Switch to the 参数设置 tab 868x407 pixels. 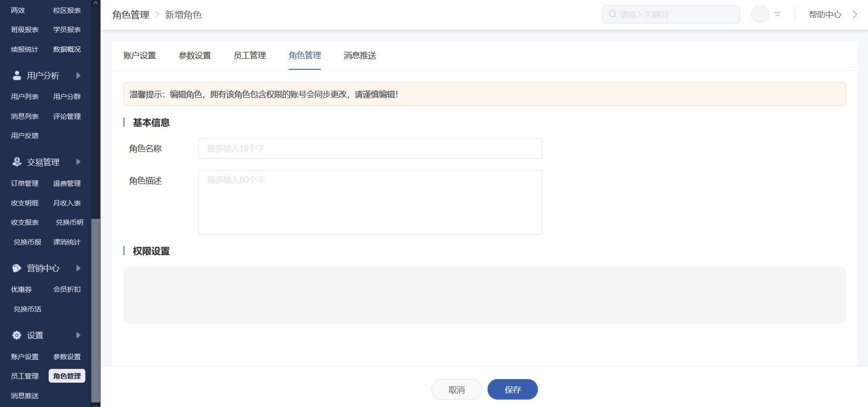click(x=195, y=56)
